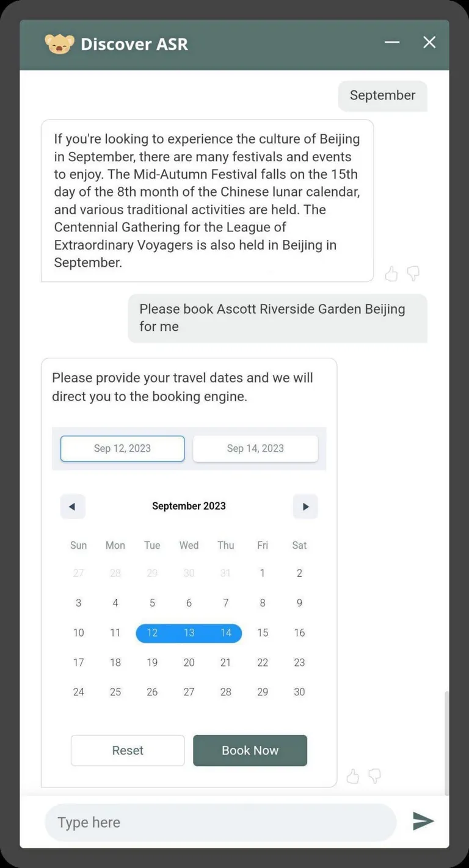
Task: Select September 30 on the calendar
Action: [299, 692]
